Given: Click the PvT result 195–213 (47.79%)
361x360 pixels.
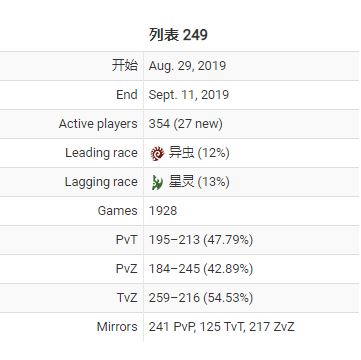Looking at the screenshot, I should 201,240.
